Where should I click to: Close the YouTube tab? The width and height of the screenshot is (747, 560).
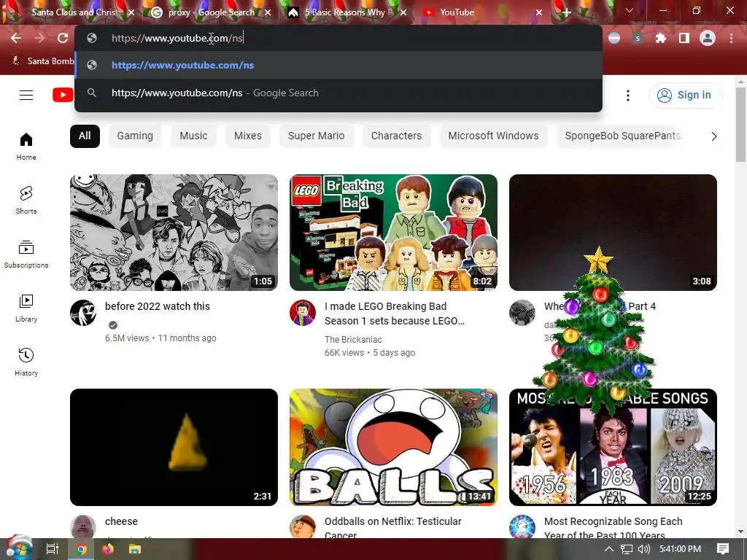tap(539, 13)
